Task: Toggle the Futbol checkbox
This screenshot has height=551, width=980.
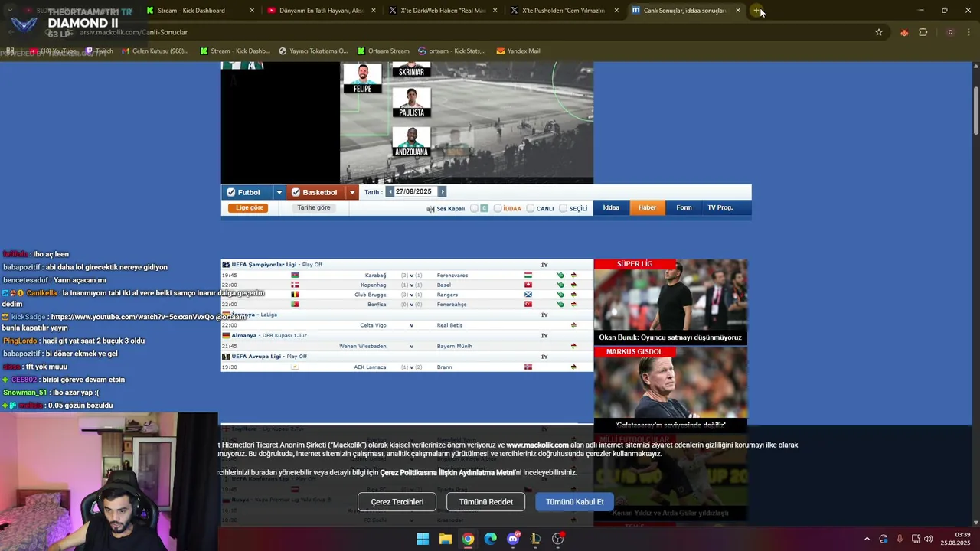Action: point(231,192)
